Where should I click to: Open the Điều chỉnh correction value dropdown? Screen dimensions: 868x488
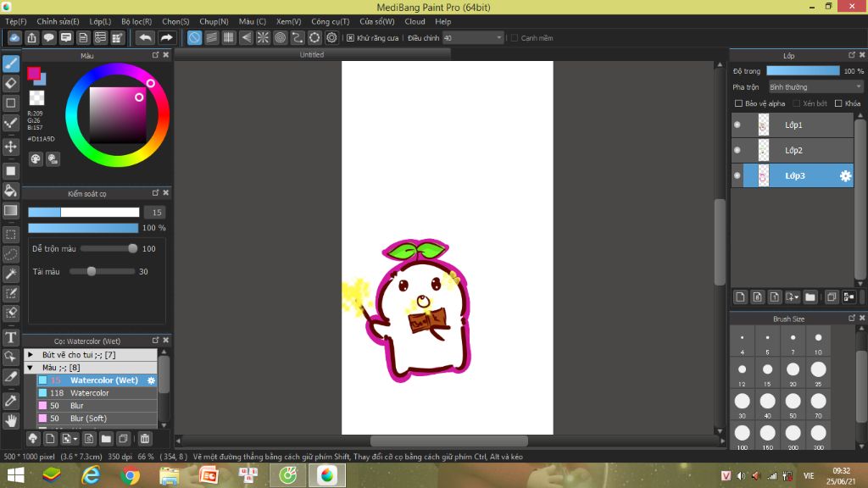coord(473,37)
